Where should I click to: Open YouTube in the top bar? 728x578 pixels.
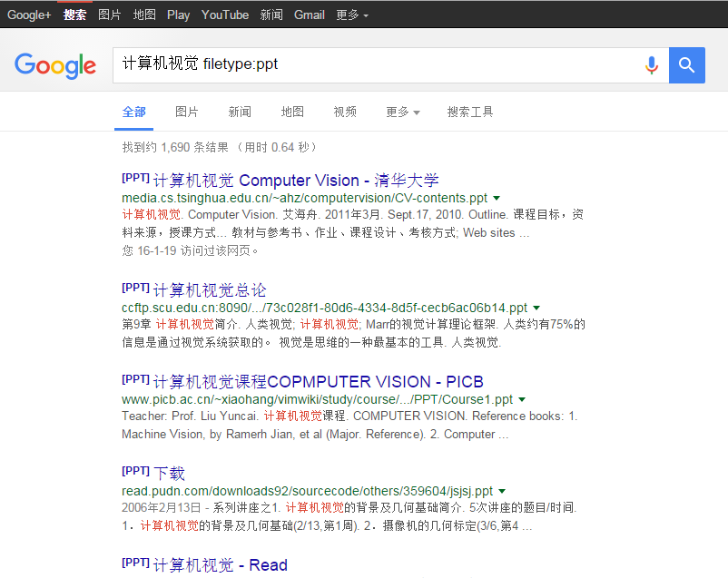pos(225,15)
